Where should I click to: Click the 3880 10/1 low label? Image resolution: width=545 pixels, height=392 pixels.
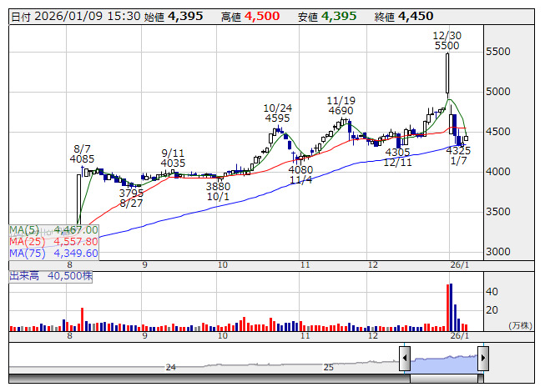218,192
